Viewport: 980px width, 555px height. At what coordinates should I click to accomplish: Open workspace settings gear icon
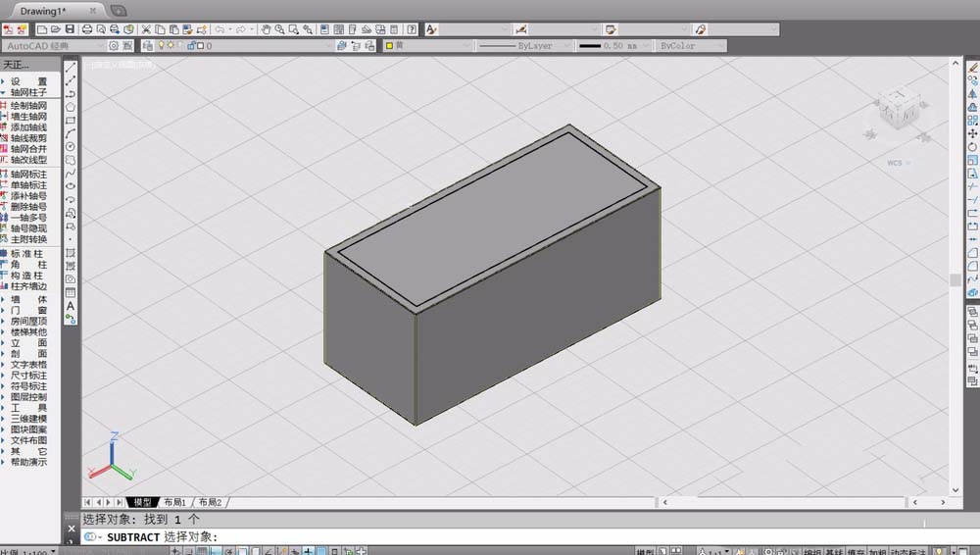point(113,46)
